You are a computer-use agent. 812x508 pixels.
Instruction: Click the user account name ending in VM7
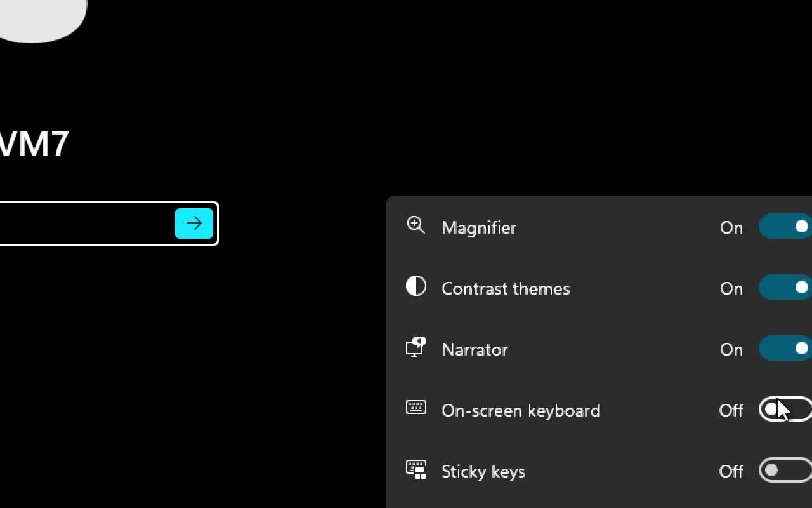[33, 144]
